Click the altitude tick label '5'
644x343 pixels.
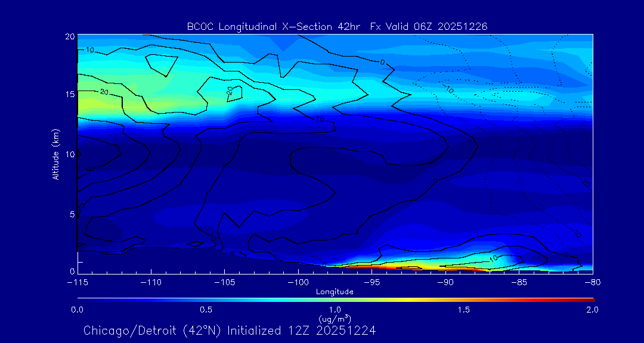pyautogui.click(x=72, y=214)
